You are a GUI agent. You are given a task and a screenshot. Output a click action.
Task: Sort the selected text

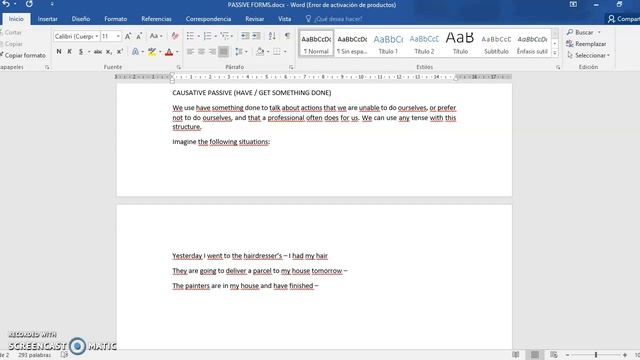tap(272, 36)
